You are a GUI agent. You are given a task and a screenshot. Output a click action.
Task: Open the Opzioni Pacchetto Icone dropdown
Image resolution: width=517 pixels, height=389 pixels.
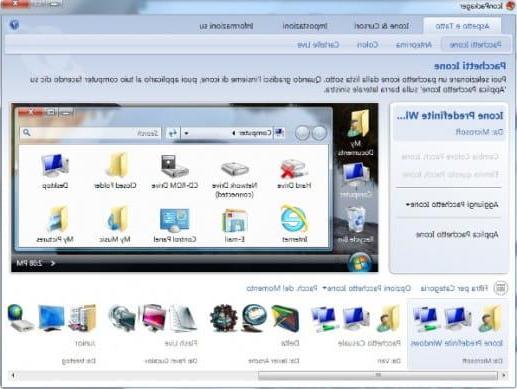[x=366, y=288]
